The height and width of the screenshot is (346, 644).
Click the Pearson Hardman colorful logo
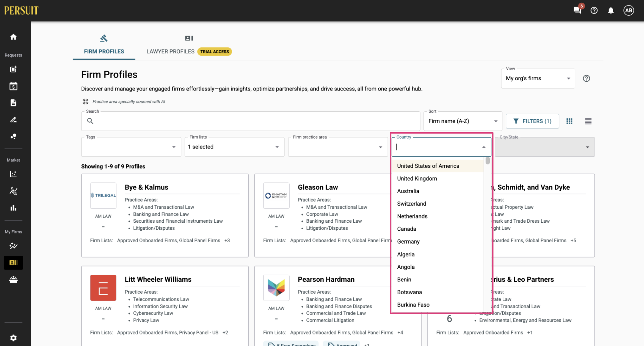click(276, 288)
